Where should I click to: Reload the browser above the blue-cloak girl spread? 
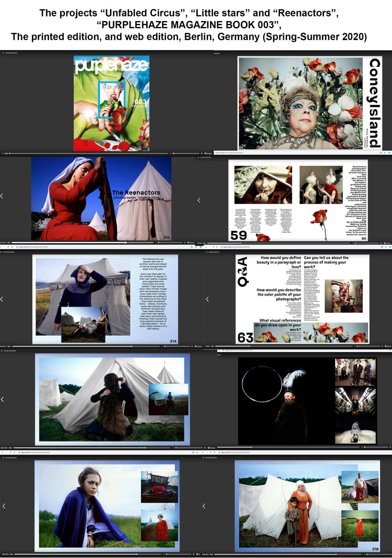point(10,452)
